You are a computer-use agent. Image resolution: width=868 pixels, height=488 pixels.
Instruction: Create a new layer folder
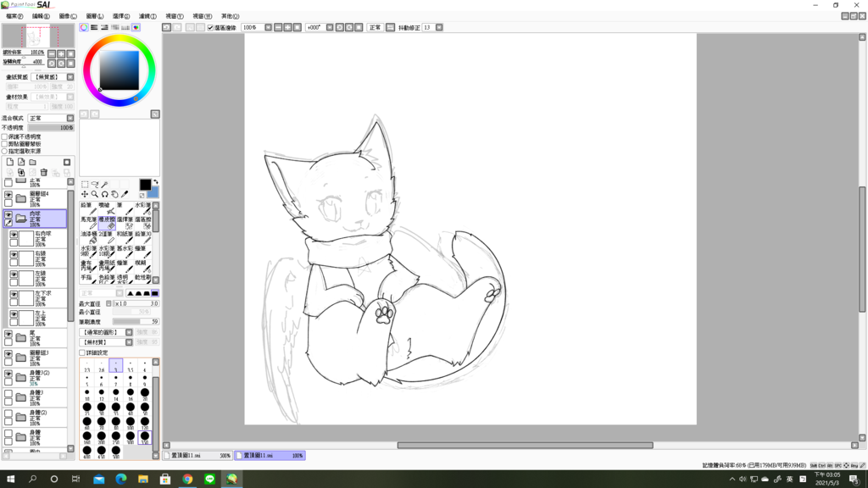(x=33, y=162)
